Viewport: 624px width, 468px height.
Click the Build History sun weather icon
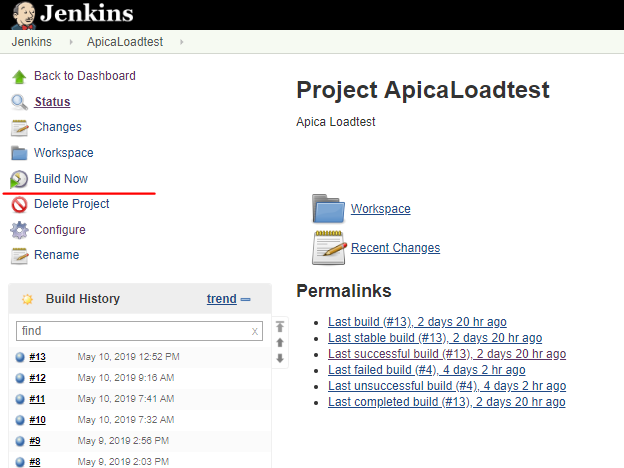tap(27, 299)
